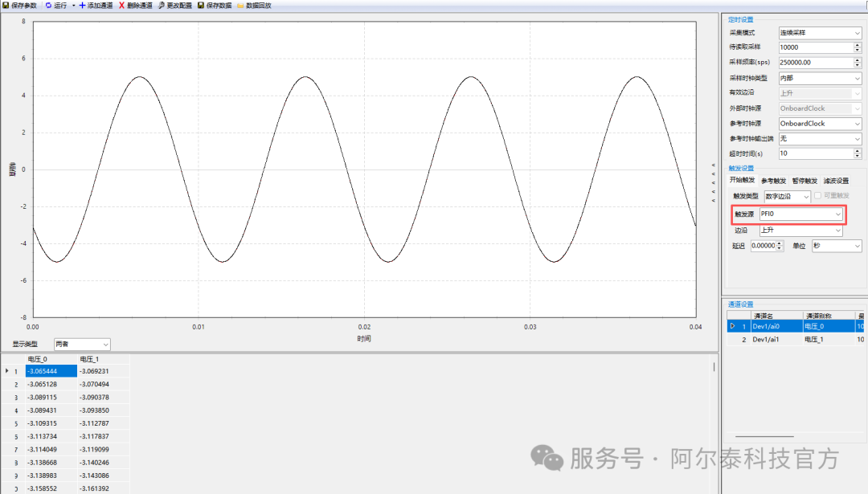Start acquisition with the 运行 icon

tap(48, 5)
